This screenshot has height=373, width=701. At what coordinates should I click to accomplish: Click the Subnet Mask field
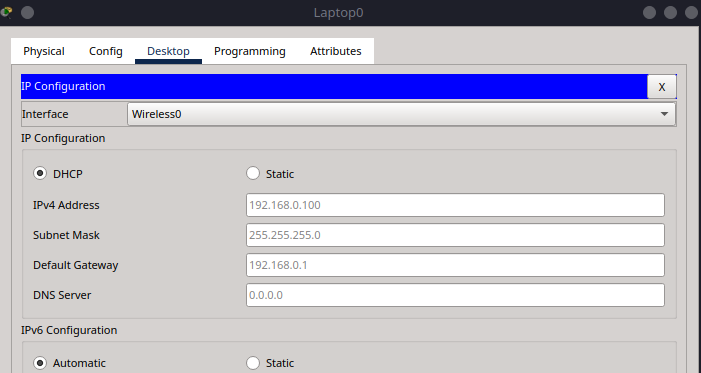[x=455, y=235]
